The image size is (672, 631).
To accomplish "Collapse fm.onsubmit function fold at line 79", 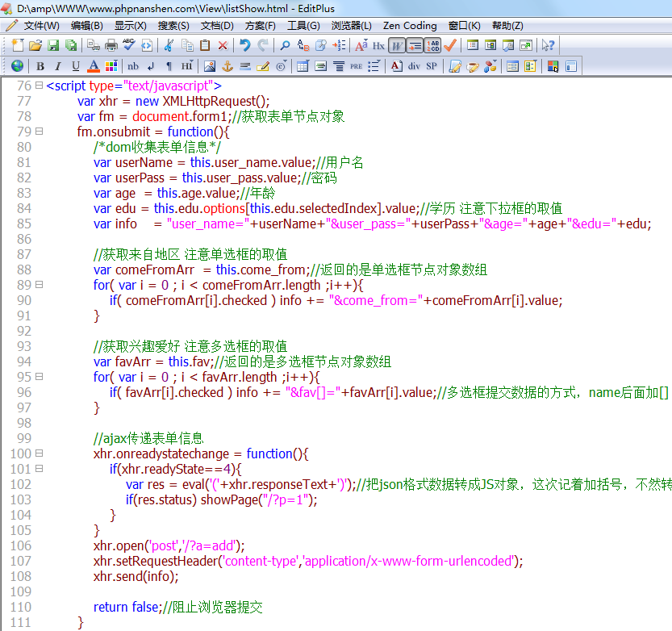I will coord(39,132).
